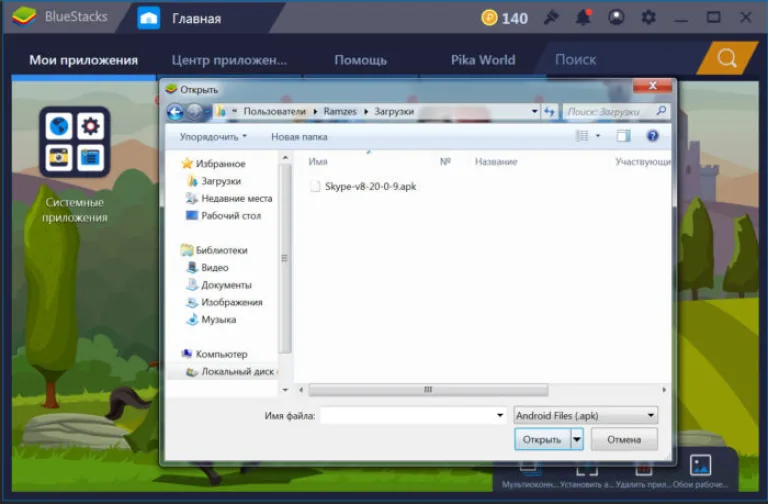Click the multi-window icon in the bottom bar
The width and height of the screenshot is (768, 504).
click(x=530, y=469)
